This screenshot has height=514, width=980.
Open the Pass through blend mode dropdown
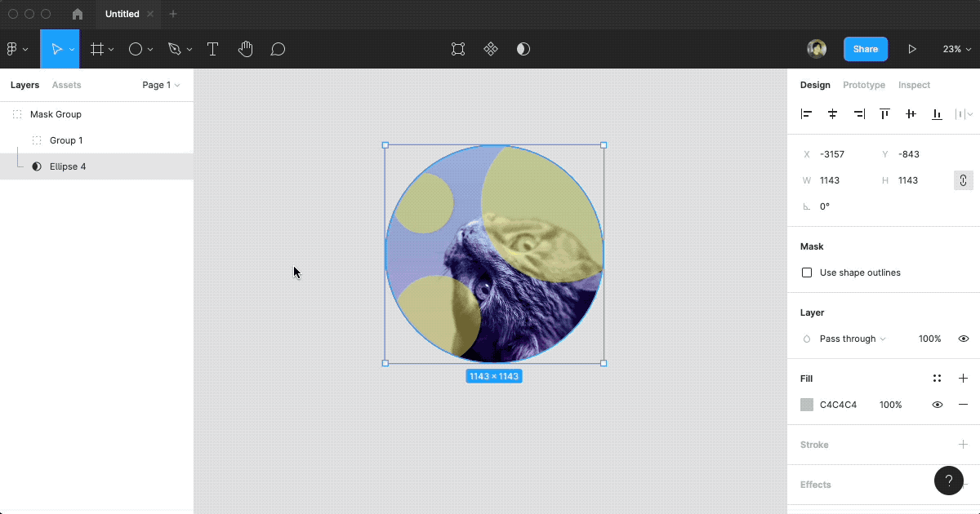click(849, 339)
